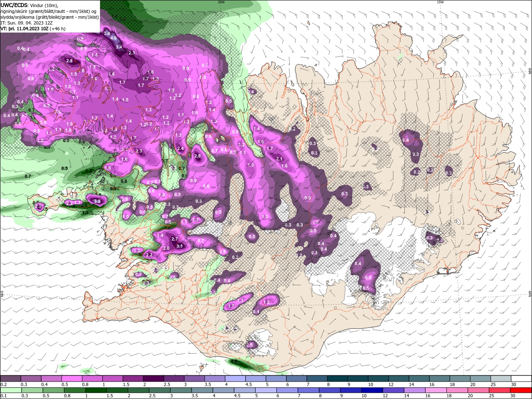Viewport: 532px width, 399px height.
Task: Click the 2.4 precipitation value on the map
Action: [180, 148]
